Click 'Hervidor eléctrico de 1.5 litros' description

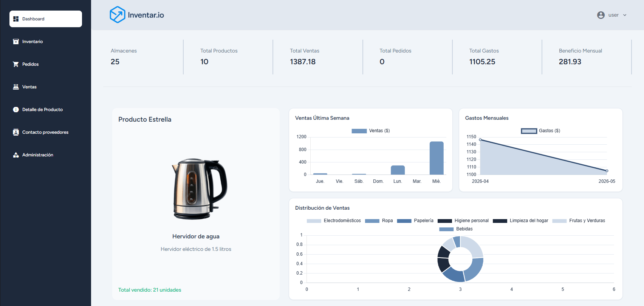196,249
